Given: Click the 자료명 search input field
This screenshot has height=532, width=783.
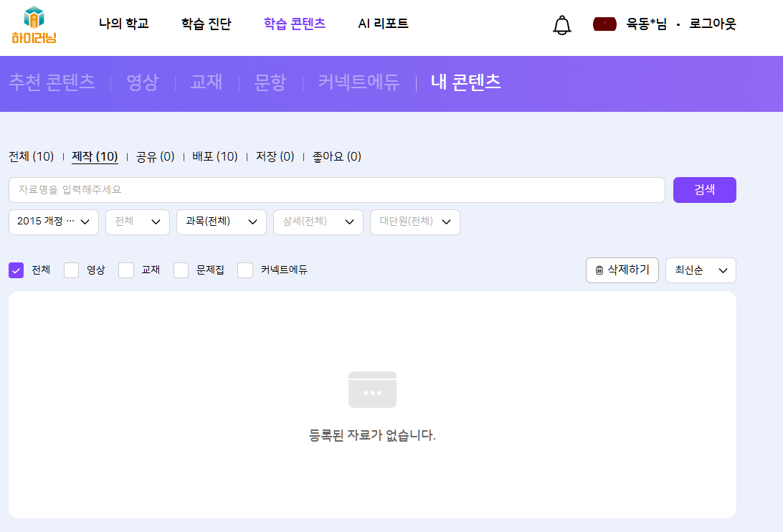Looking at the screenshot, I should point(336,190).
